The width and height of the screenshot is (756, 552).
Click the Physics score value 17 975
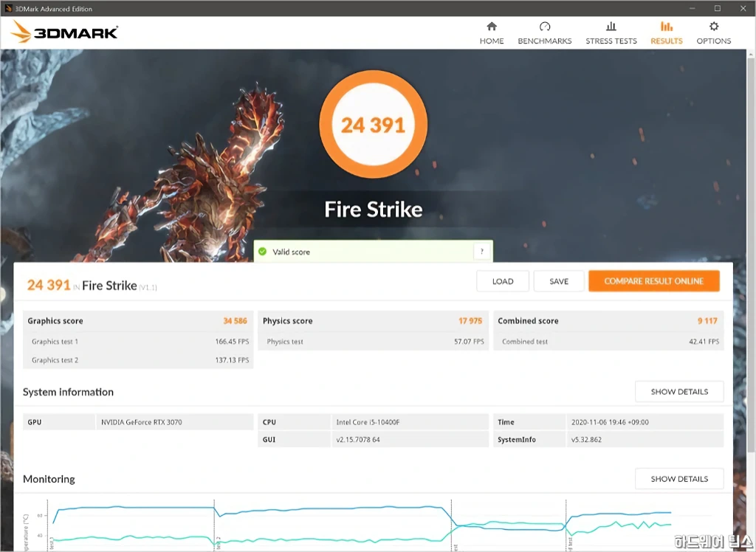[x=470, y=320]
